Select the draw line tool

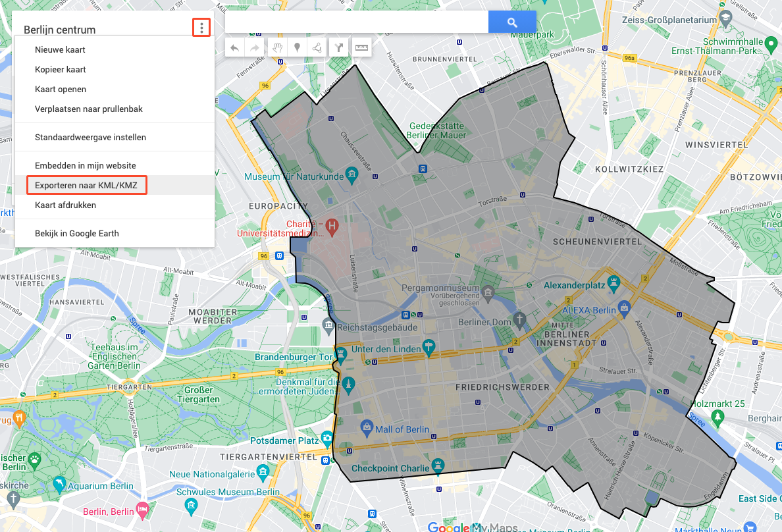(317, 48)
